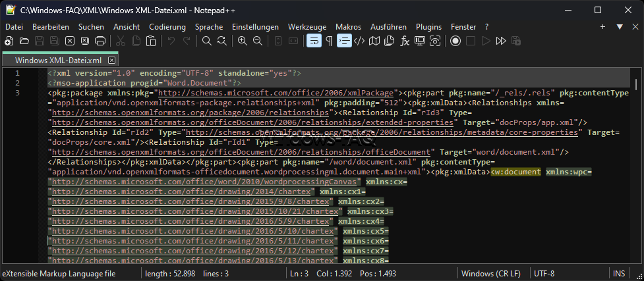This screenshot has height=281, width=644.
Task: Click the synchronize horizontal scrolling icon
Action: (x=293, y=41)
